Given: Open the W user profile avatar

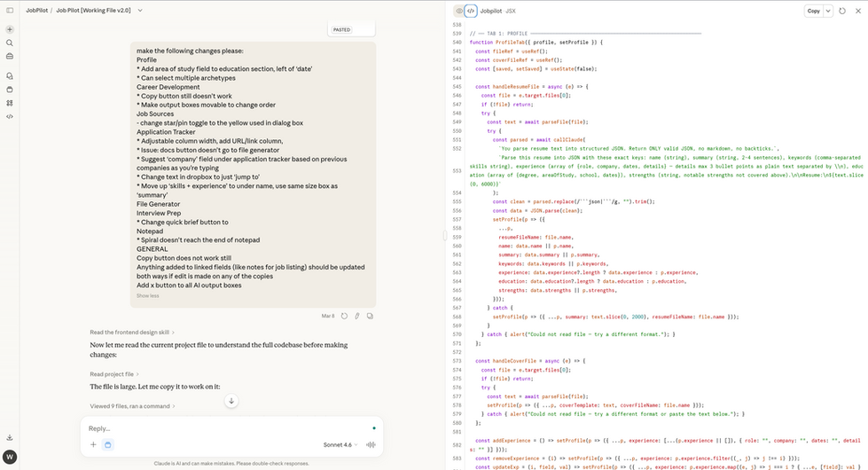Looking at the screenshot, I should pyautogui.click(x=10, y=458).
